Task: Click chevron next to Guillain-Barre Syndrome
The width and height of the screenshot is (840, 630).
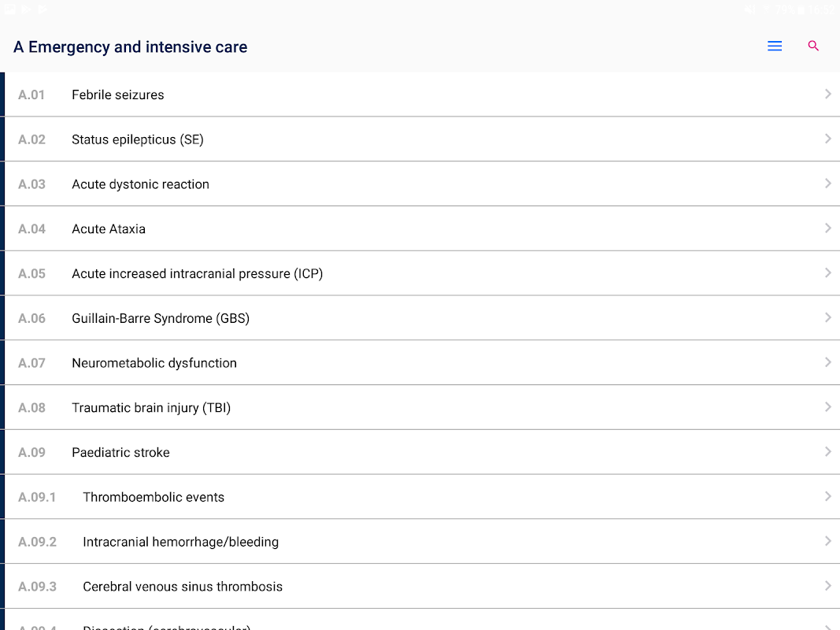Action: 827,317
